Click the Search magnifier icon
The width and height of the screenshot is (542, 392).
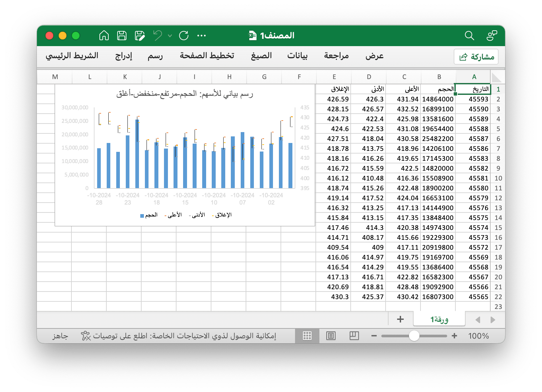click(x=469, y=36)
